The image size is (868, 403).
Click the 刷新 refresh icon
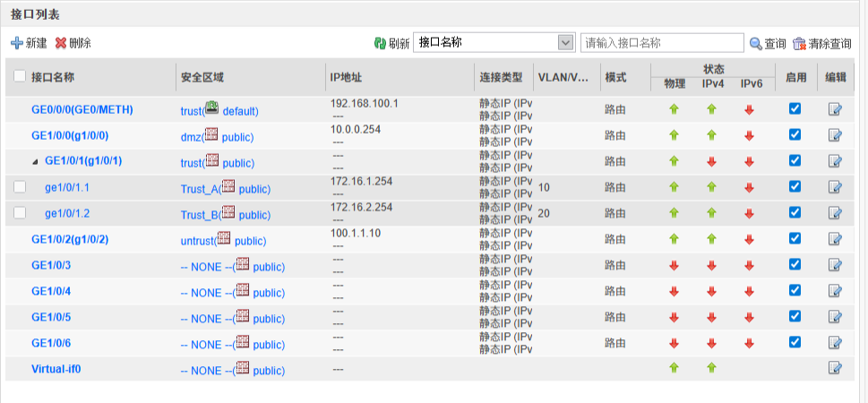380,43
